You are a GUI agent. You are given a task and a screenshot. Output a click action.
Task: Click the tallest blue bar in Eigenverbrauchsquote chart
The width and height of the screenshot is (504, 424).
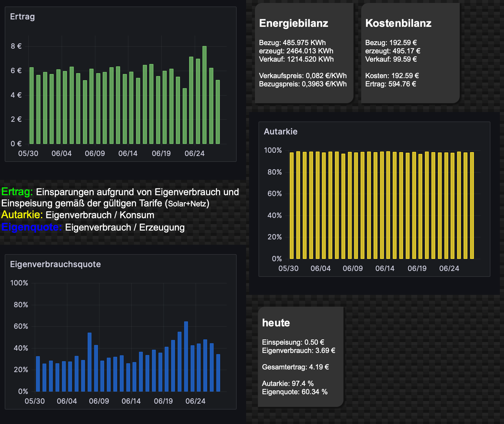click(x=186, y=356)
